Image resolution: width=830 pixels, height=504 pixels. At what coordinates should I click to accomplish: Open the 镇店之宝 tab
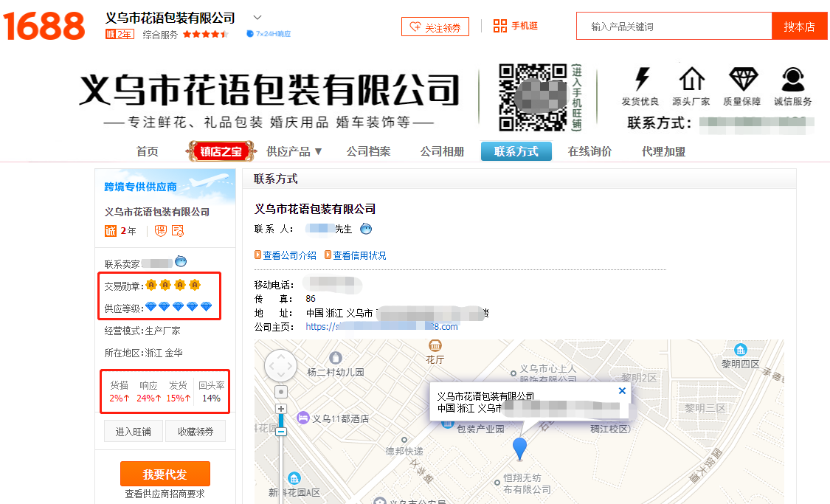(221, 151)
